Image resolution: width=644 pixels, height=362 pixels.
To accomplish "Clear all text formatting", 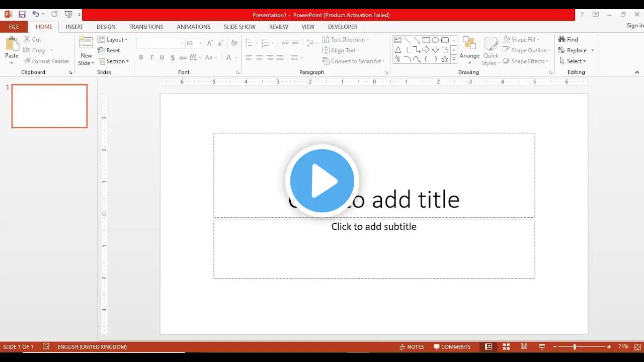I will pos(234,44).
